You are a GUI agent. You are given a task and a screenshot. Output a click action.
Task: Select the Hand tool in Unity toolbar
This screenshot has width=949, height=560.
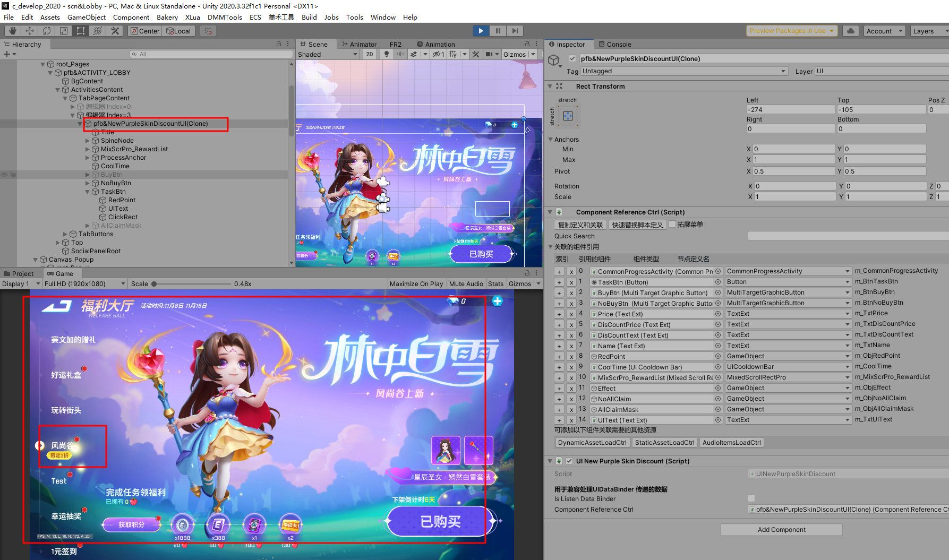pos(13,31)
